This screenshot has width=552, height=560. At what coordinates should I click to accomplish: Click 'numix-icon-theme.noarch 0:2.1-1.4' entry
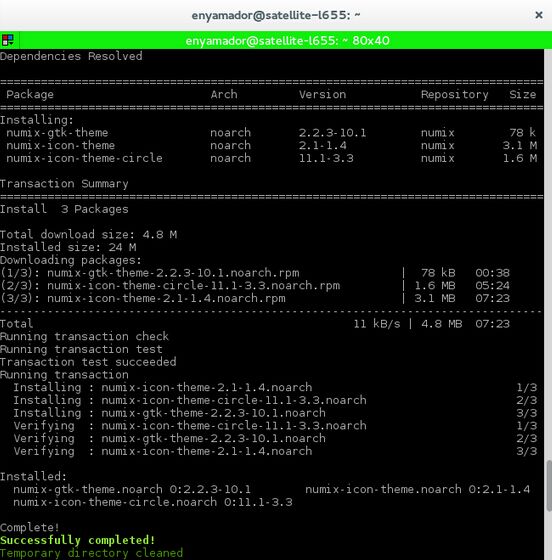[417, 489]
